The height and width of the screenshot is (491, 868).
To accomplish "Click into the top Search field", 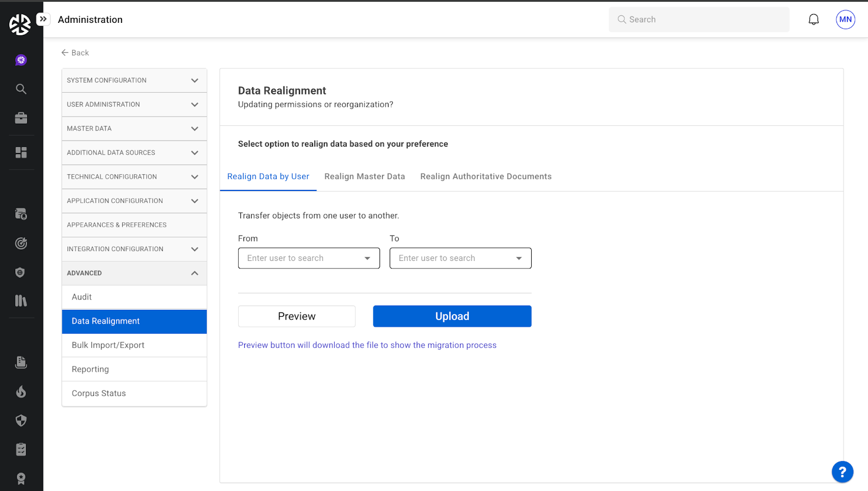I will click(x=699, y=20).
